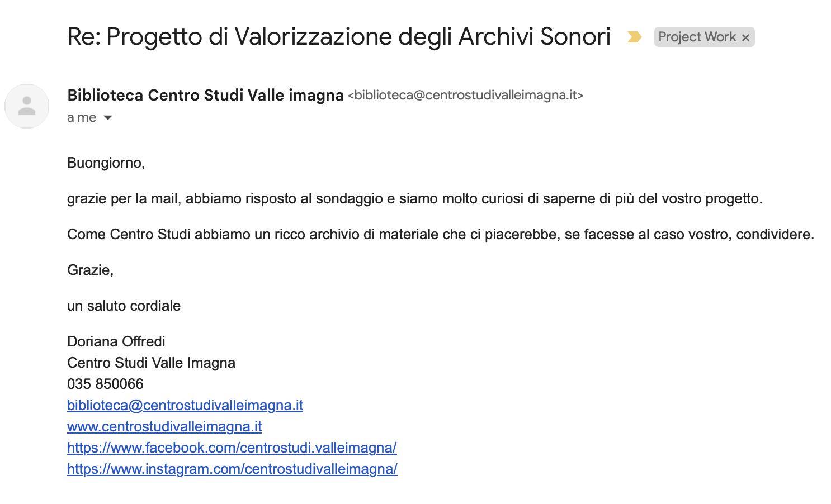The image size is (831, 504).
Task: Click the 'a me' recipient text
Action: pos(82,117)
